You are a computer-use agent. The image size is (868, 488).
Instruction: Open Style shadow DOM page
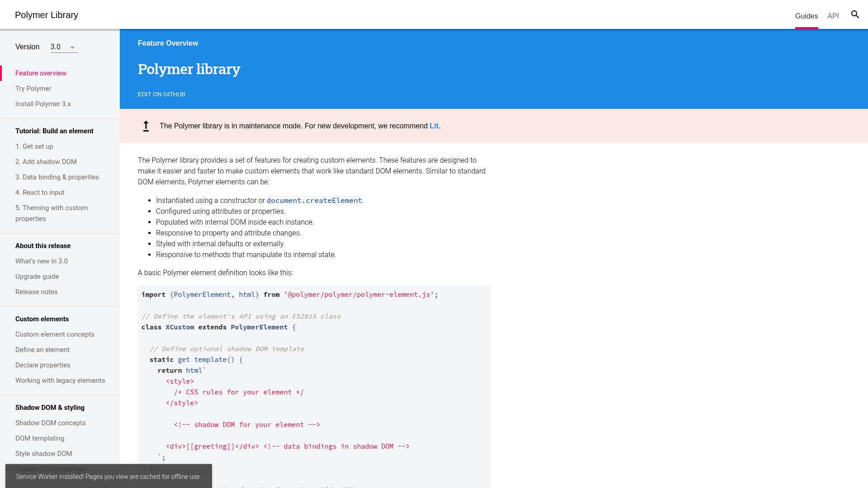click(x=44, y=454)
